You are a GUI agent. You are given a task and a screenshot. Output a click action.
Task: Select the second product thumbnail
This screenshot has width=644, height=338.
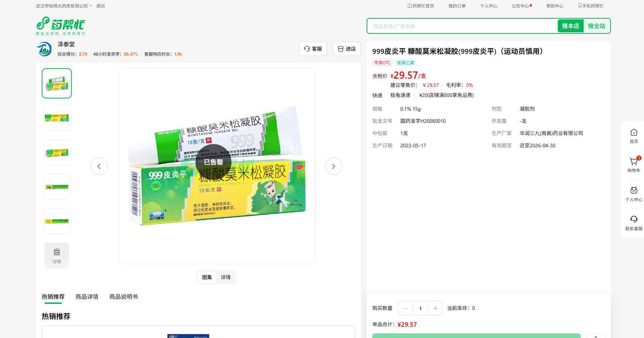[57, 118]
